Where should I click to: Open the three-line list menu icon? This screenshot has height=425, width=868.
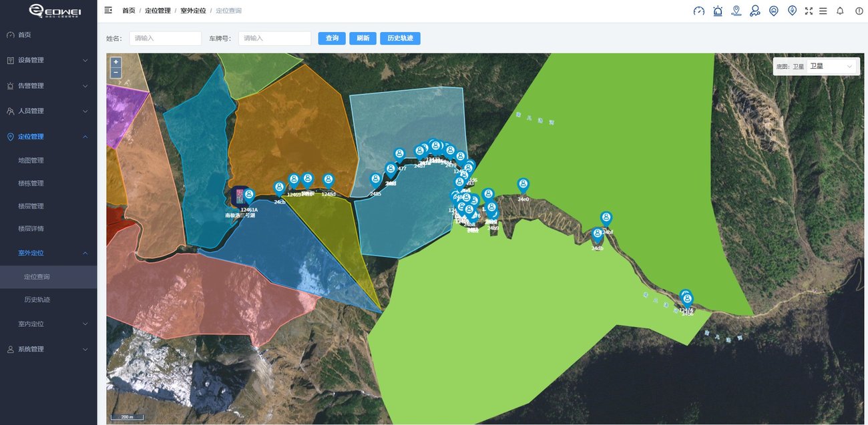pos(823,11)
